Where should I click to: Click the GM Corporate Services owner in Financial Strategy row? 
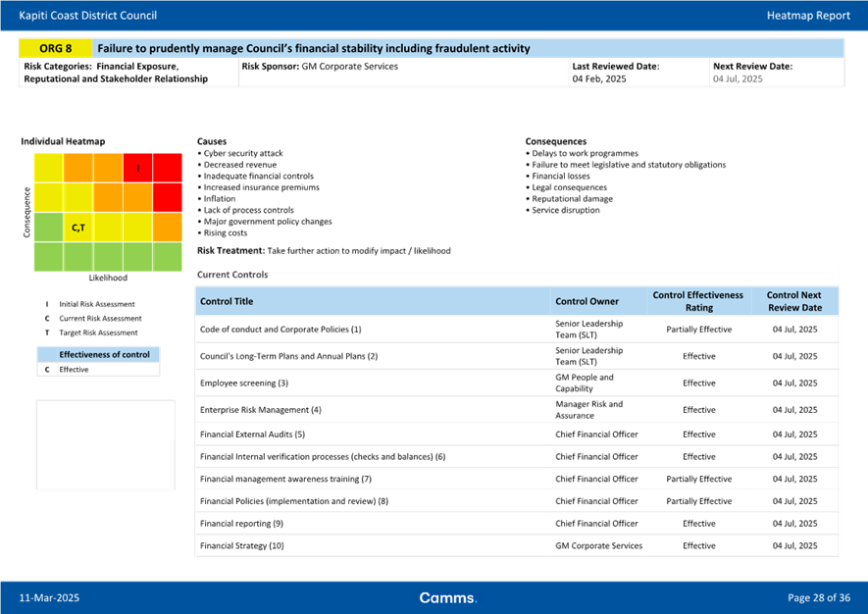tap(599, 545)
